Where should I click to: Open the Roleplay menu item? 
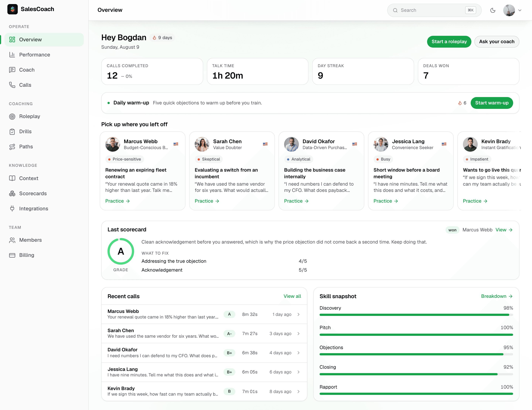point(44,116)
